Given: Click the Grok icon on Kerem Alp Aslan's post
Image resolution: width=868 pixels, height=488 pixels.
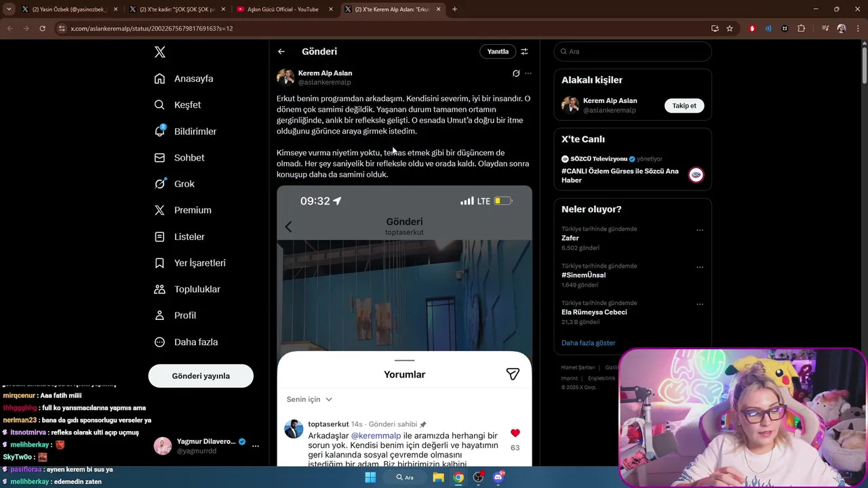Looking at the screenshot, I should (x=516, y=73).
